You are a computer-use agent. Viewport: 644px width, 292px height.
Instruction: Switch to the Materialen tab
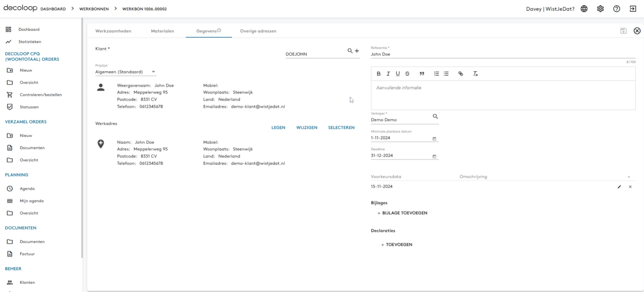162,31
